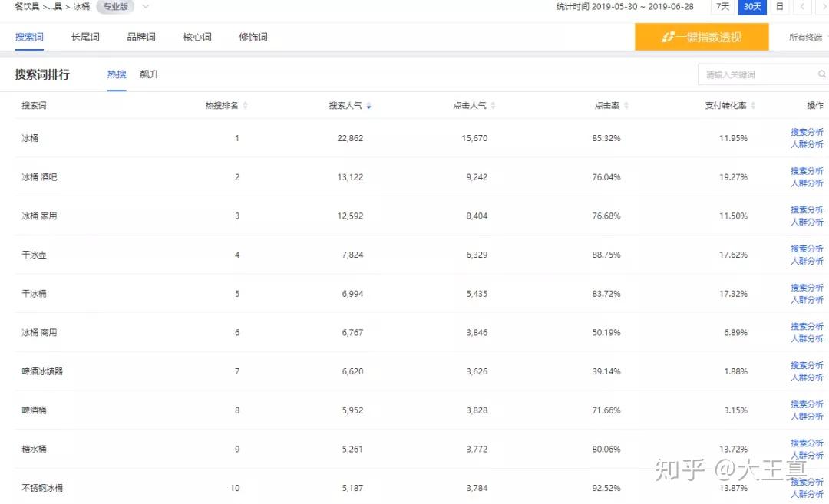The height and width of the screenshot is (504, 829).
Task: Click click rate value 92.52%
Action: 606,488
